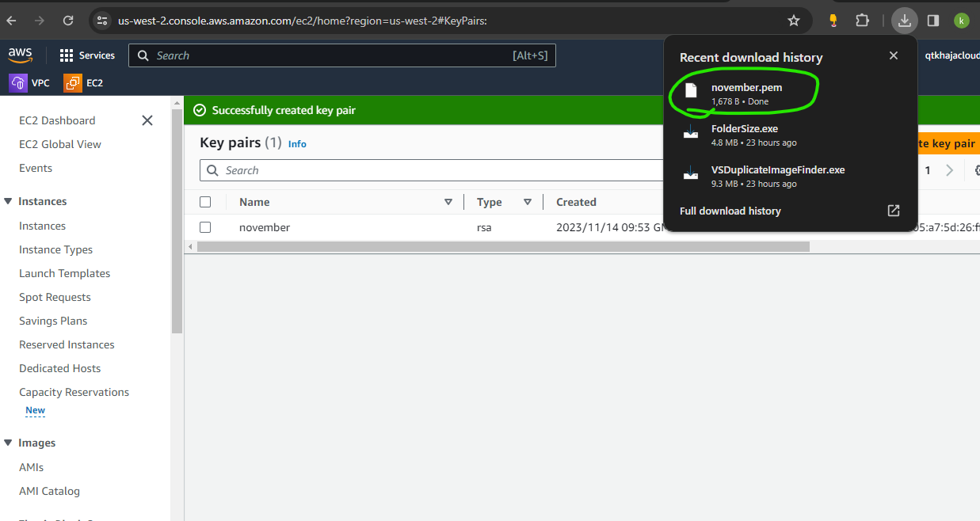The image size is (980, 521).
Task: Collapse the Instances sidebar section
Action: pos(8,201)
